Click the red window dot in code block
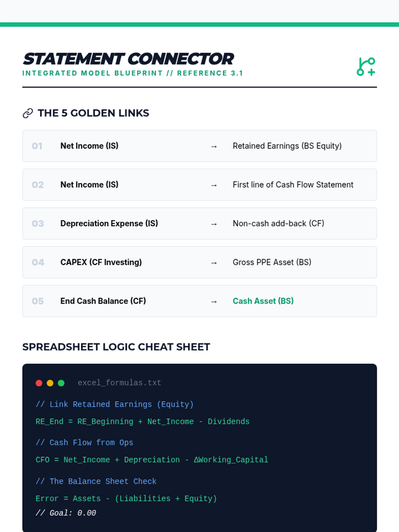 click(x=39, y=383)
